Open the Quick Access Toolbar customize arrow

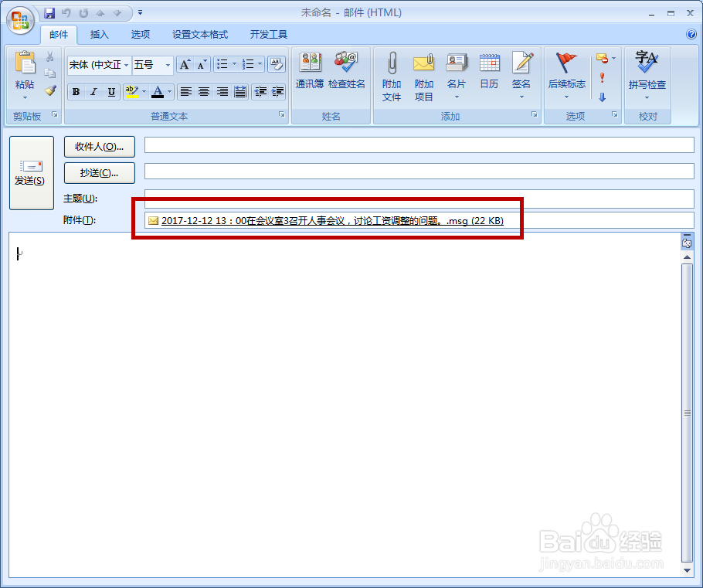click(141, 12)
